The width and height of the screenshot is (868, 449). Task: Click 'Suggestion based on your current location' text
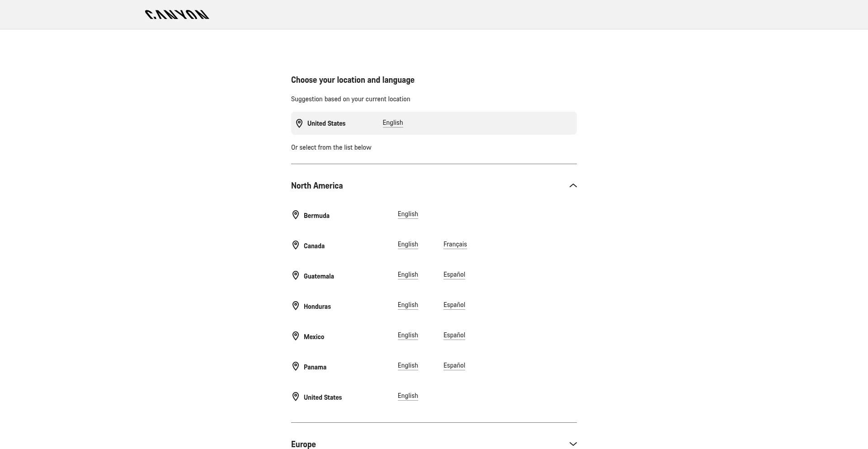(351, 99)
